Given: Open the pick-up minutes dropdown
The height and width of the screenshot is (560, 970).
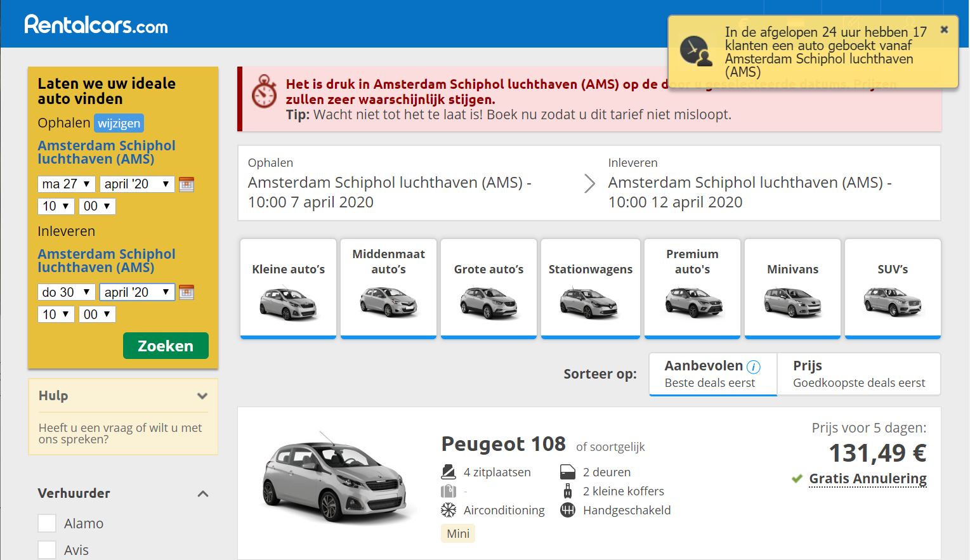Looking at the screenshot, I should coord(97,206).
